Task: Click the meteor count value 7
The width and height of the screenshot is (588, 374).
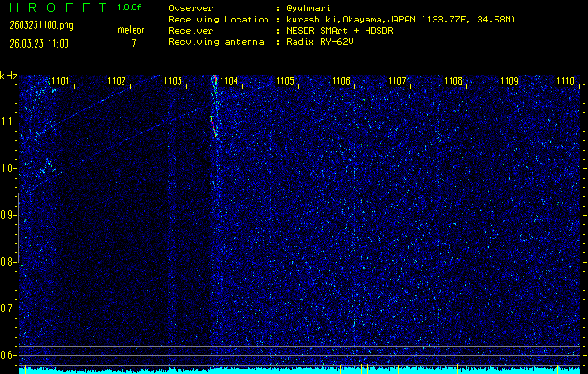Action: (x=133, y=43)
